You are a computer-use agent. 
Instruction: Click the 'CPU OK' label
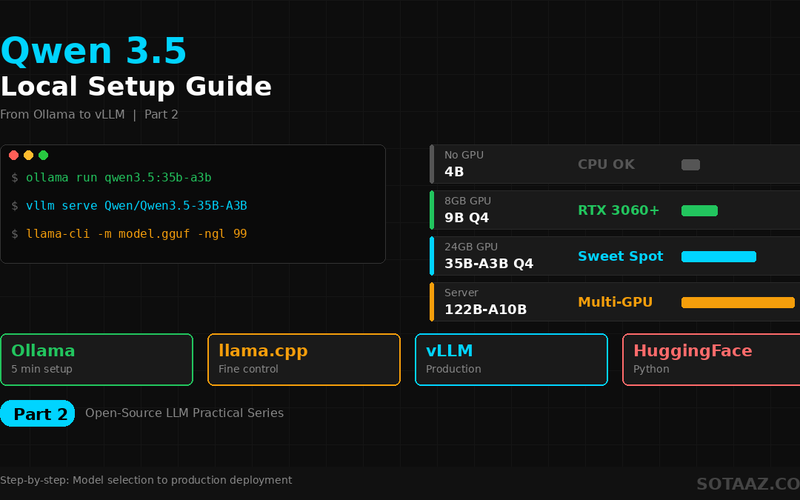pos(606,164)
